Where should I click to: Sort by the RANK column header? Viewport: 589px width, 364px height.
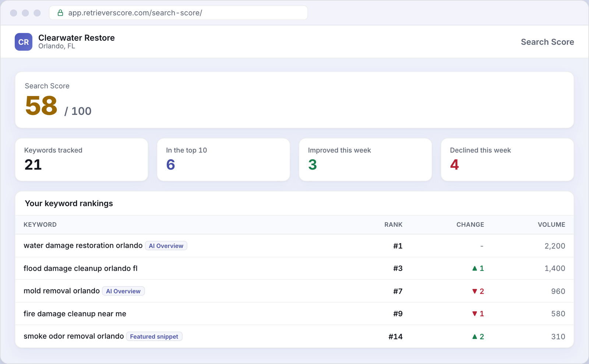[x=394, y=225]
